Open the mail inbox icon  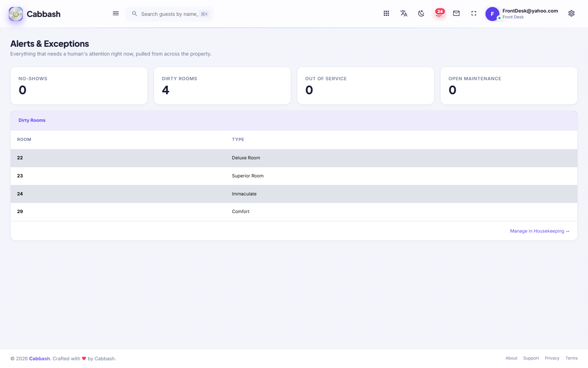pos(456,13)
